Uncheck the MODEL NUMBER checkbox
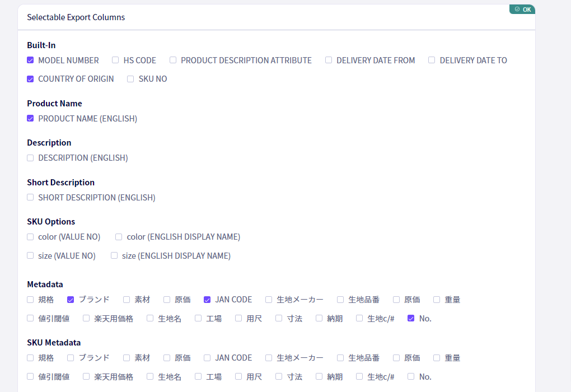This screenshot has width=571, height=392. [x=30, y=60]
